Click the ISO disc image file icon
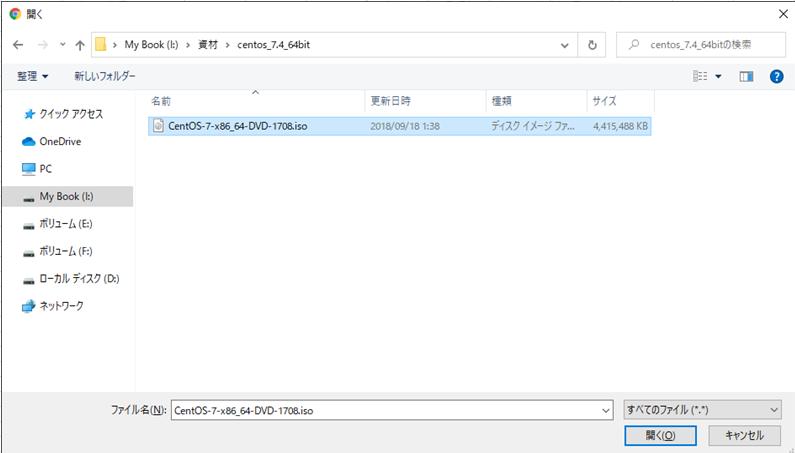This screenshot has height=453, width=795. pos(158,126)
